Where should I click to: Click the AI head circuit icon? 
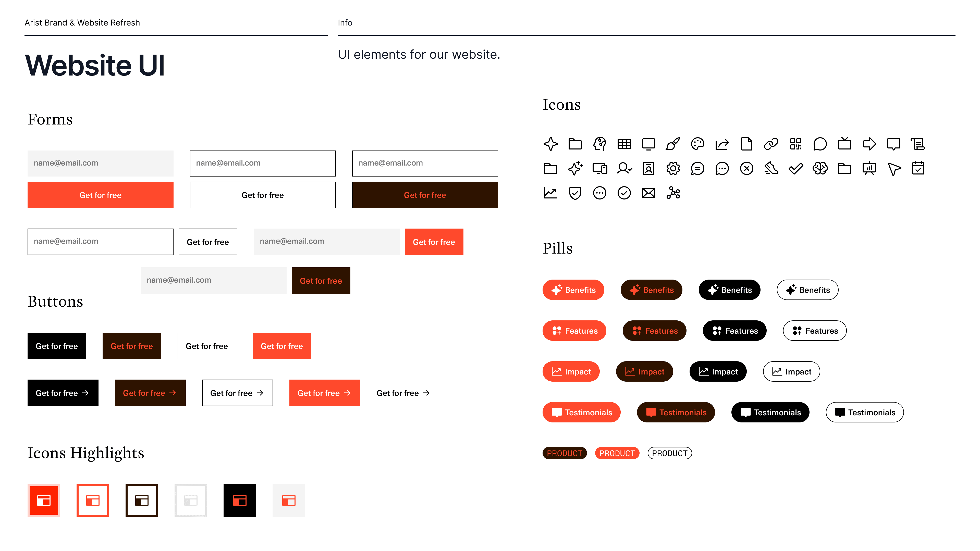(x=599, y=144)
